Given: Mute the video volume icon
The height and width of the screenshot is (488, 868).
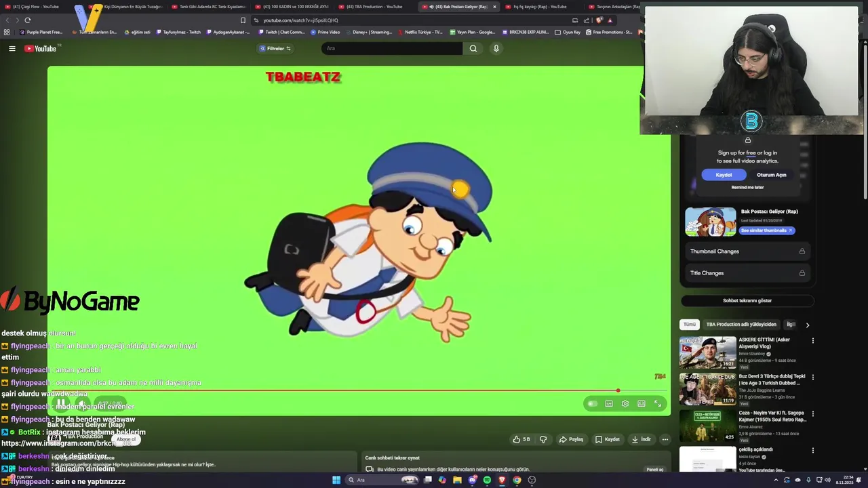Looking at the screenshot, I should pos(81,404).
